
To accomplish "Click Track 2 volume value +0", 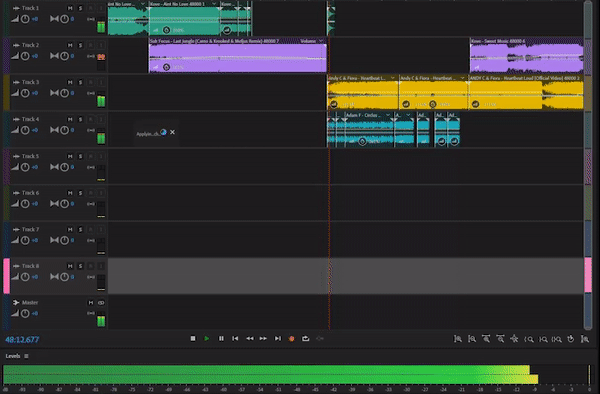I will point(35,56).
